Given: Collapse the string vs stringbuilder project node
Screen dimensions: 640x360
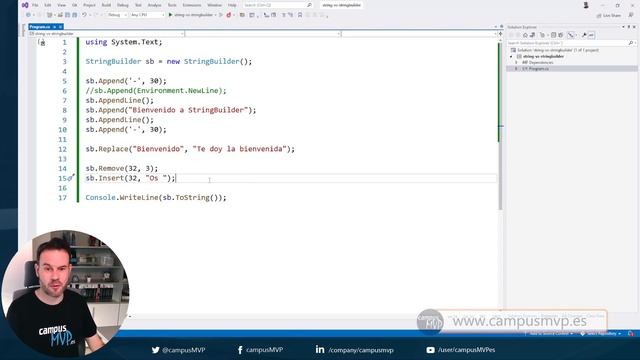Looking at the screenshot, I should (x=511, y=56).
